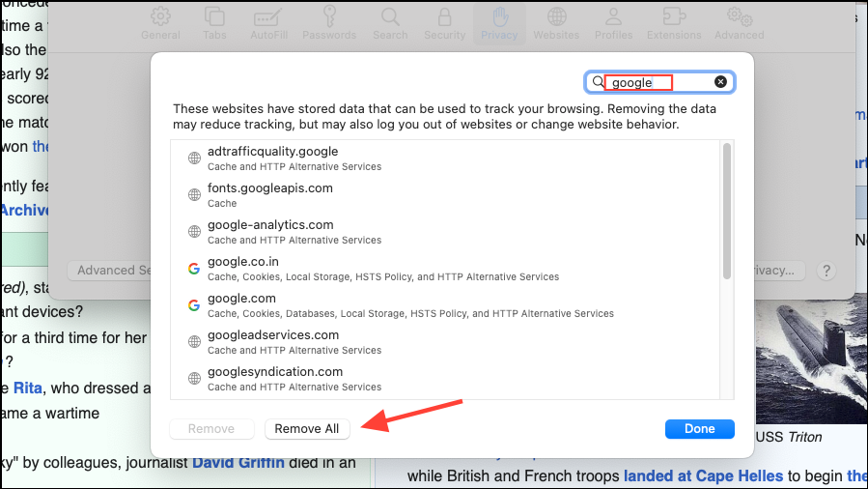Select the googleadservices.com entry
This screenshot has width=868, height=489.
[x=445, y=342]
